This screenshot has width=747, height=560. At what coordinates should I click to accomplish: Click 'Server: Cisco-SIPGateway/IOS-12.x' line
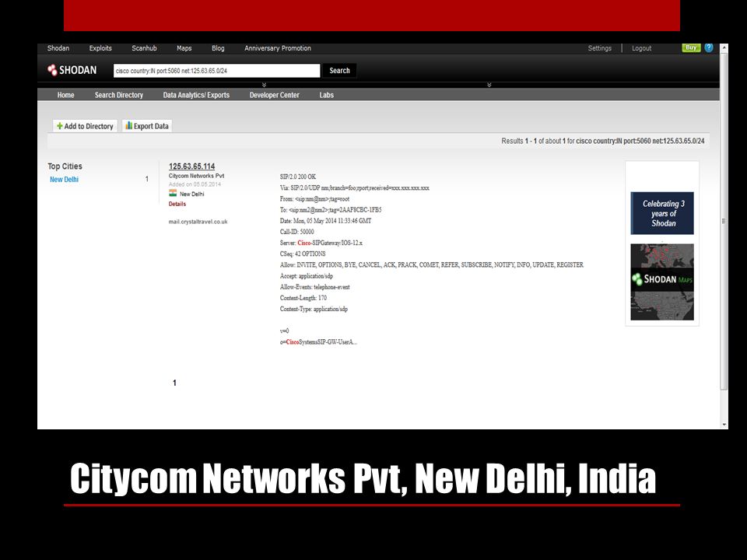[321, 243]
